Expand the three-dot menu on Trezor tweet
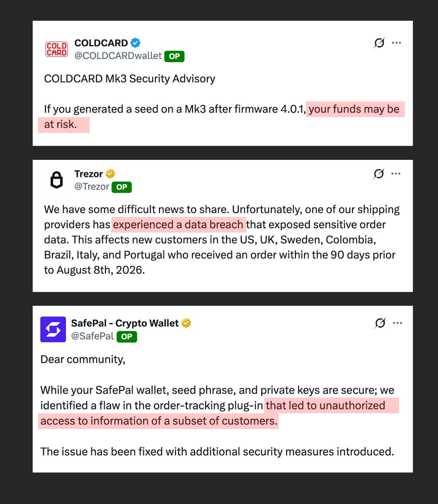 click(396, 174)
